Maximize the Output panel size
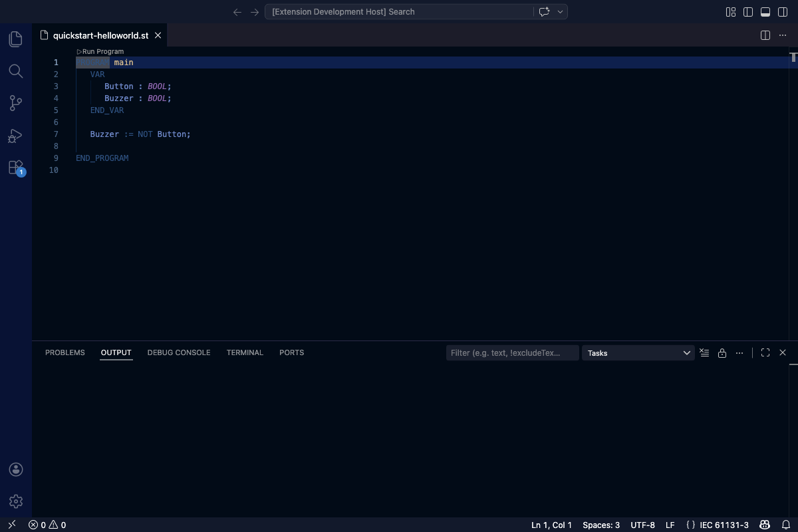Screen dimensions: 798x532 point(765,352)
